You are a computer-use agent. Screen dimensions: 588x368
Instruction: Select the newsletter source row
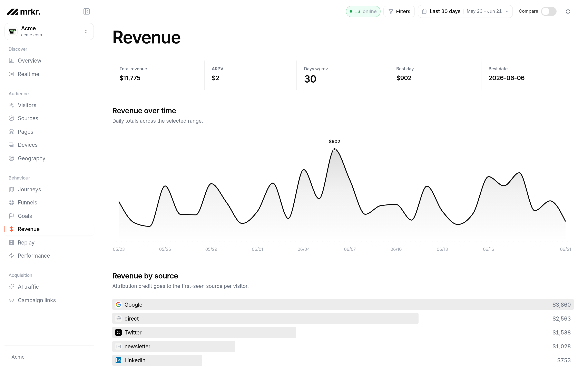pyautogui.click(x=343, y=346)
